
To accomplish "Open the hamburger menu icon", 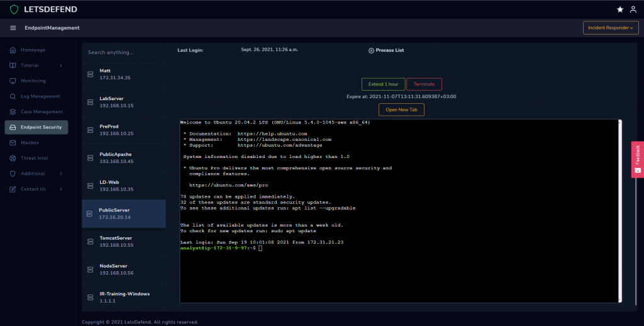I will [x=13, y=28].
